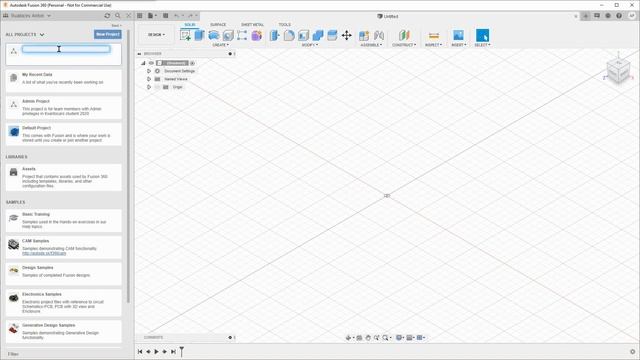
Task: Open the notifications icon
Action: click(597, 16)
